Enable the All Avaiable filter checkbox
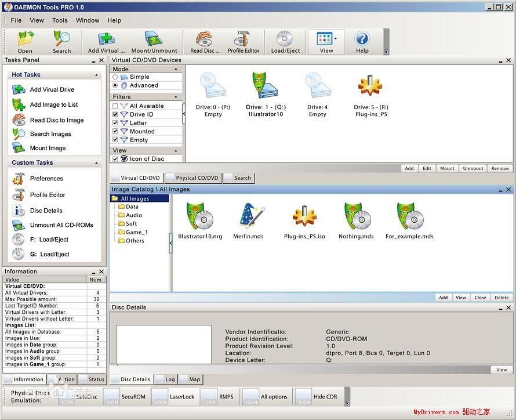 tap(115, 106)
